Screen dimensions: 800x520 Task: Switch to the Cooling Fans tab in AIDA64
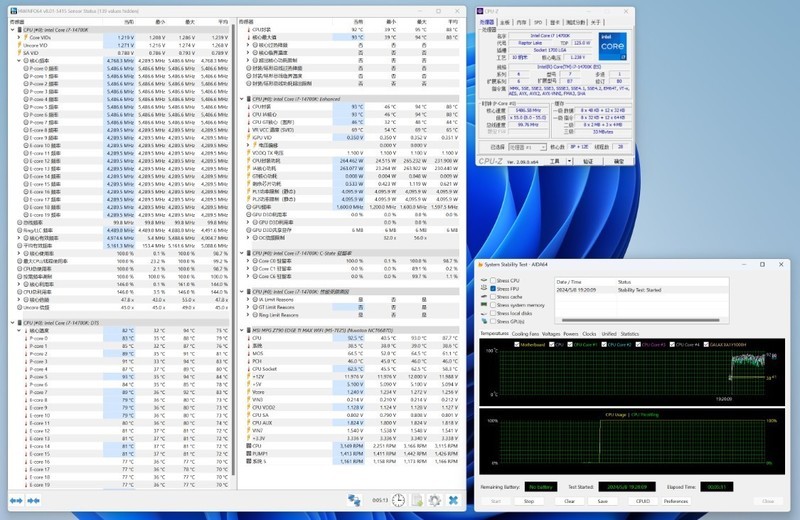[525, 333]
